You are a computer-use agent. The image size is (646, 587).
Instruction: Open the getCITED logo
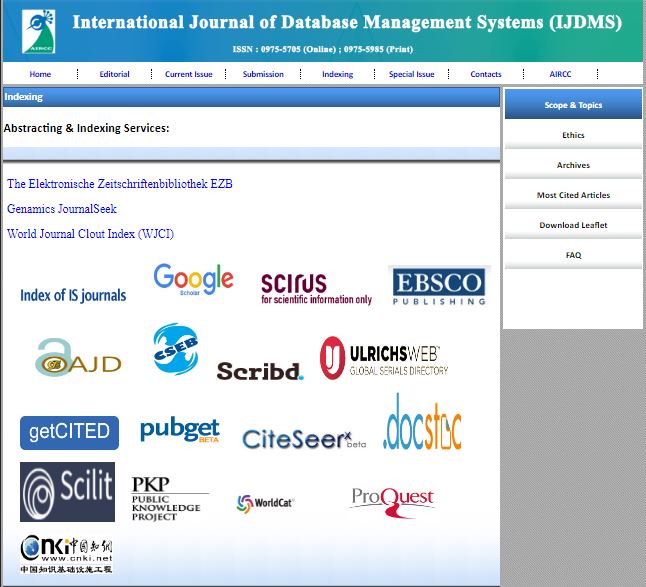[x=69, y=433]
